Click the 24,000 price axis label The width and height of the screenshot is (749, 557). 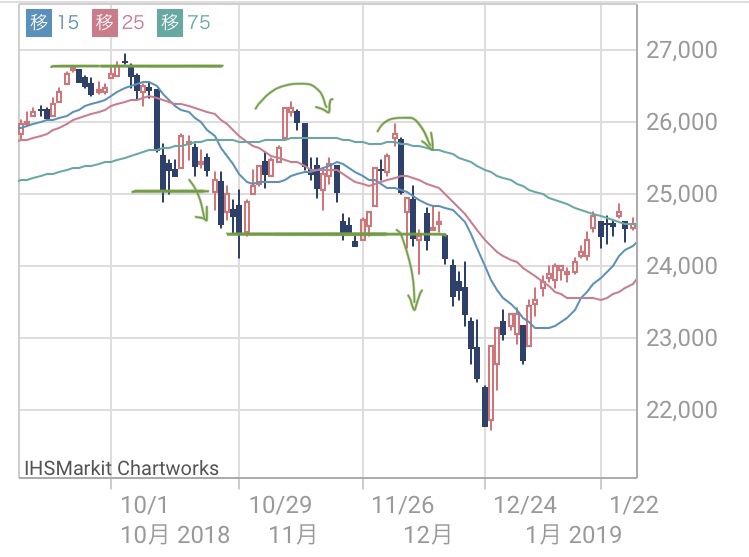(676, 266)
